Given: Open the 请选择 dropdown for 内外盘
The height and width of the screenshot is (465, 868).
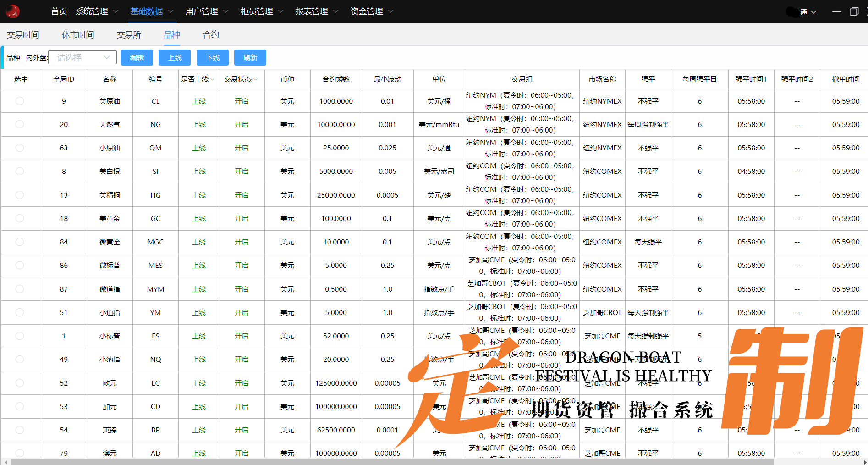Looking at the screenshot, I should [82, 57].
